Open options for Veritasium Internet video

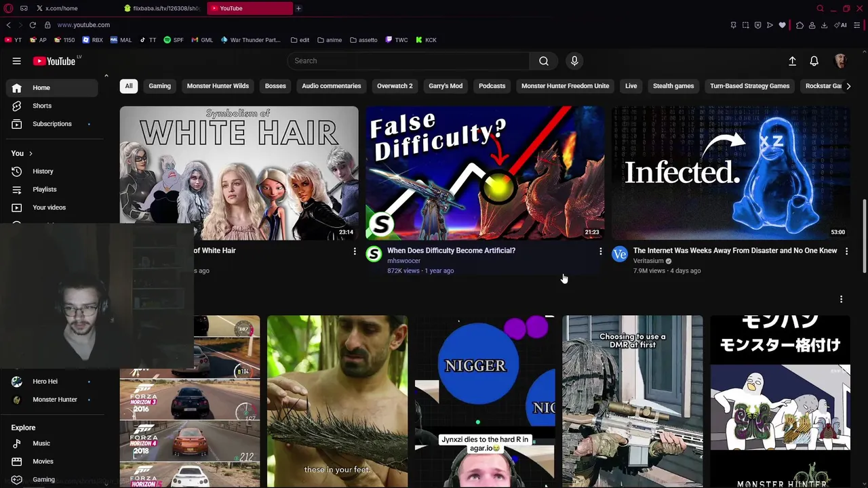coord(846,251)
